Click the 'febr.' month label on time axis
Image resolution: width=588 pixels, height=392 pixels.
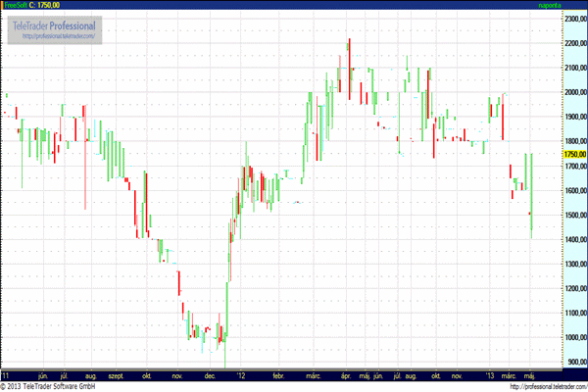coord(277,374)
